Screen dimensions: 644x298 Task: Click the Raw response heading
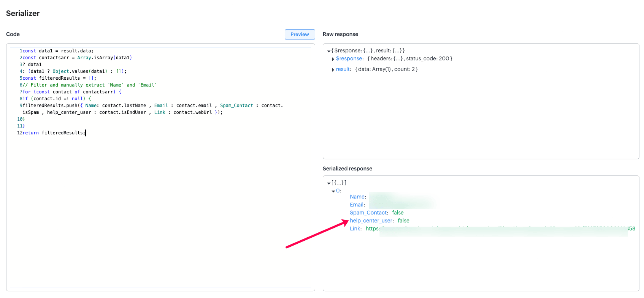tap(340, 34)
